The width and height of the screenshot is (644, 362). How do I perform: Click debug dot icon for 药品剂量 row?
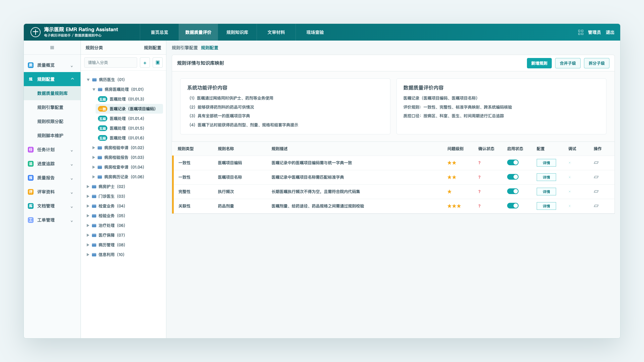point(570,206)
